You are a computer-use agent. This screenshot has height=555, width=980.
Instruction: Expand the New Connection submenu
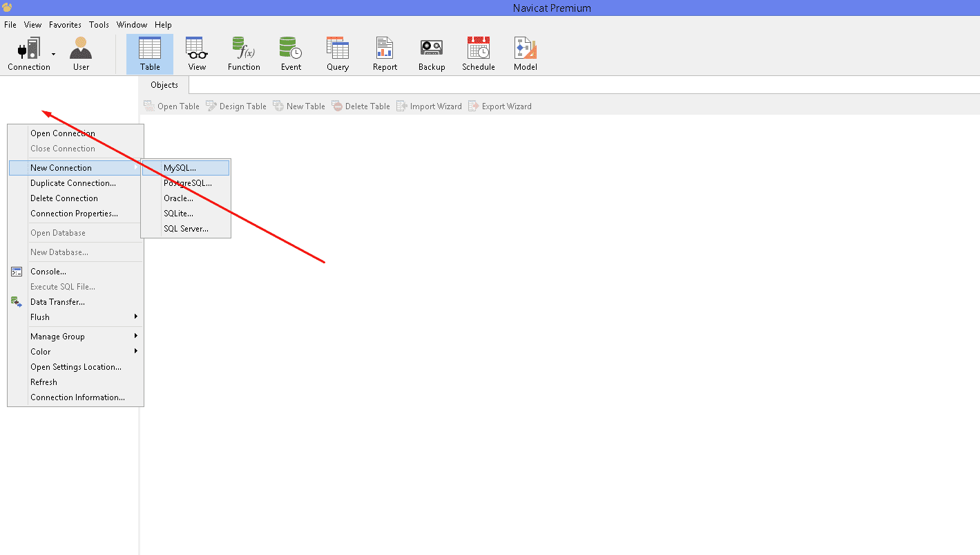coord(75,168)
